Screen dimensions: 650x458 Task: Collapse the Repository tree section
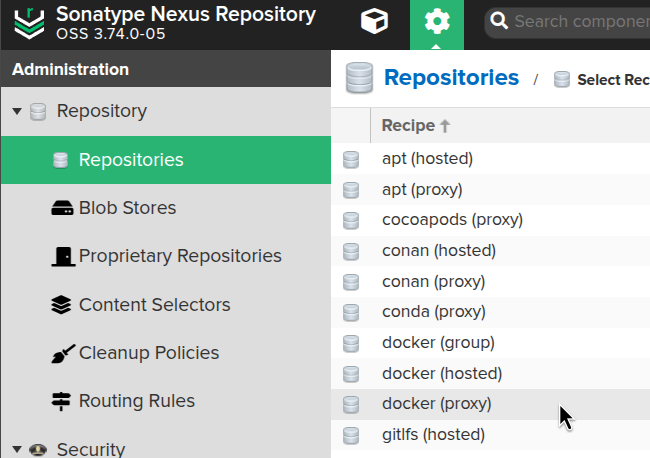[x=17, y=111]
